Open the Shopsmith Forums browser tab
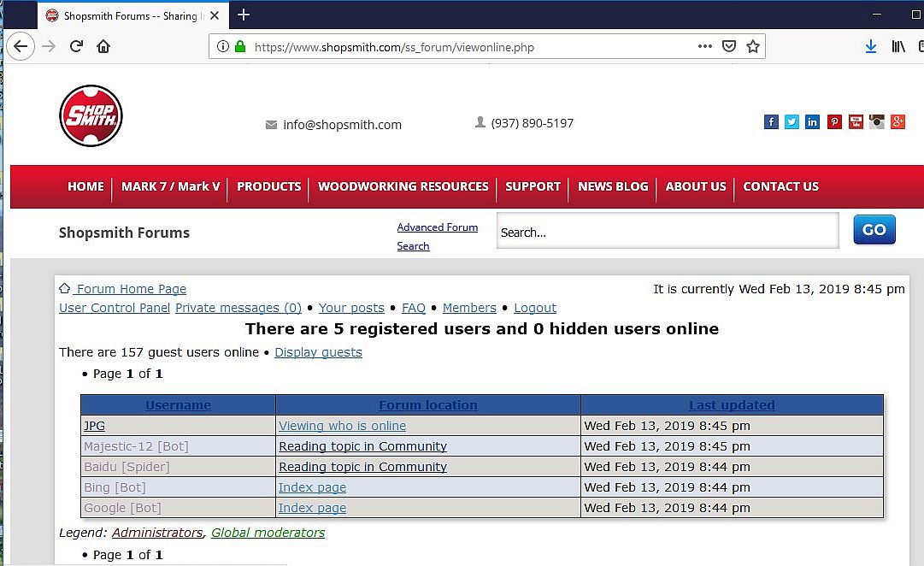The height and width of the screenshot is (566, 924). coord(131,16)
